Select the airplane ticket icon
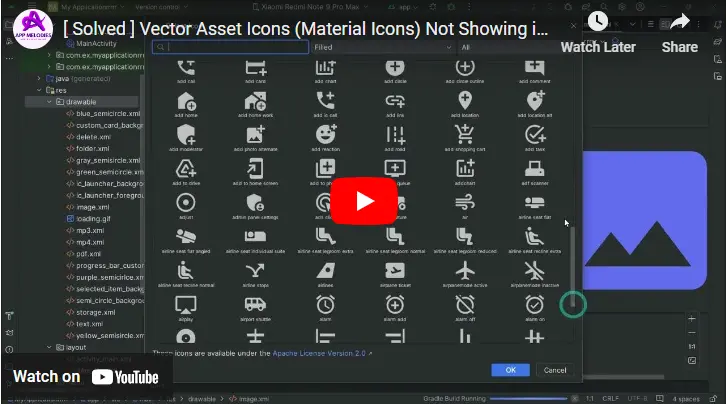 395,271
